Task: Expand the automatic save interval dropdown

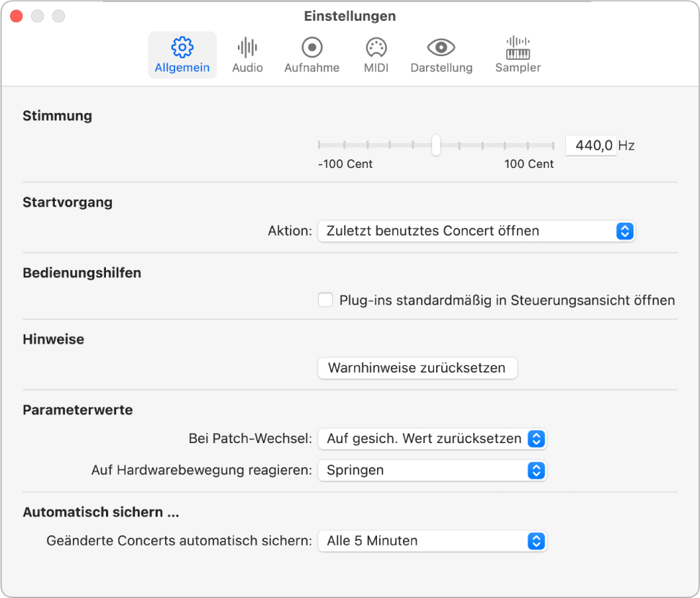Action: point(432,541)
